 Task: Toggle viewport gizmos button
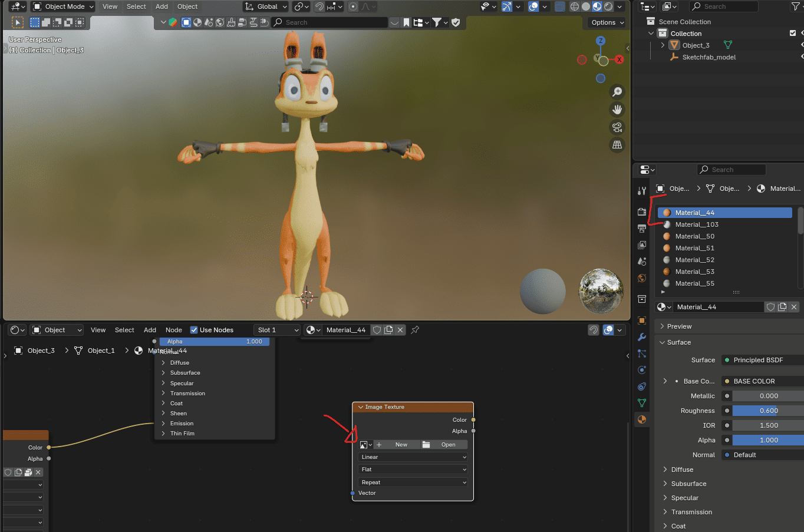coord(507,6)
